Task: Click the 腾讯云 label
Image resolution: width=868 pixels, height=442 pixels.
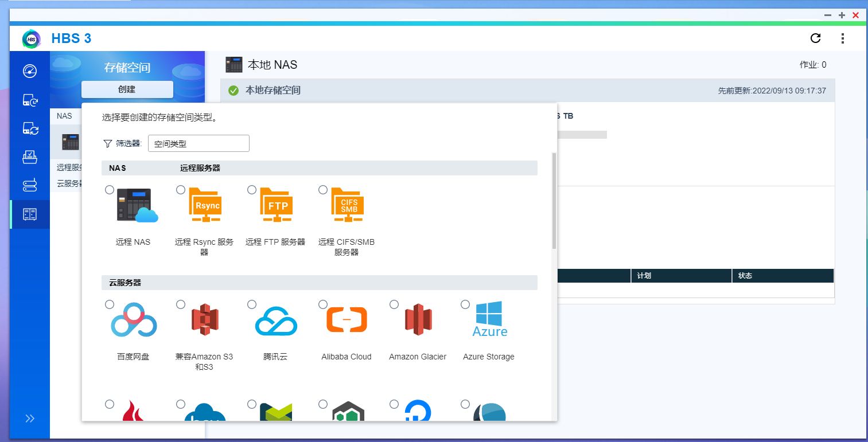Action: pyautogui.click(x=275, y=357)
